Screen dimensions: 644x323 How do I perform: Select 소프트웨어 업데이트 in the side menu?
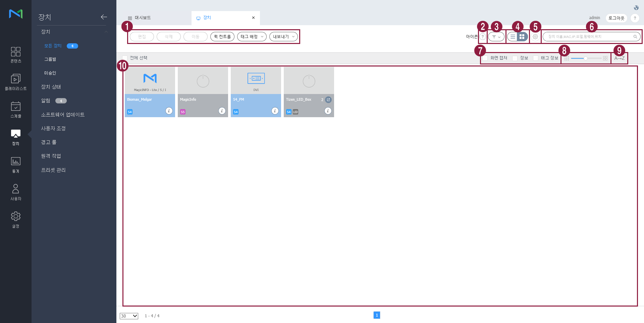pos(63,114)
